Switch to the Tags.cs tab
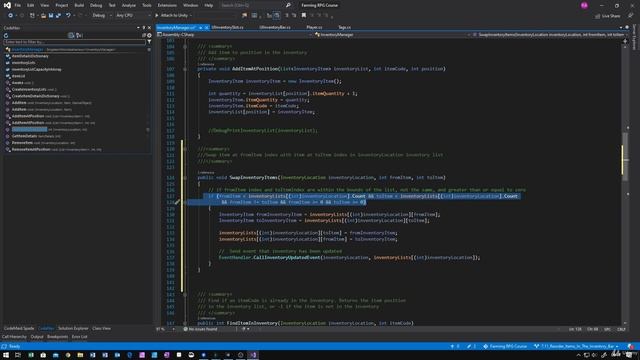This screenshot has height=360, width=640. pos(344,27)
